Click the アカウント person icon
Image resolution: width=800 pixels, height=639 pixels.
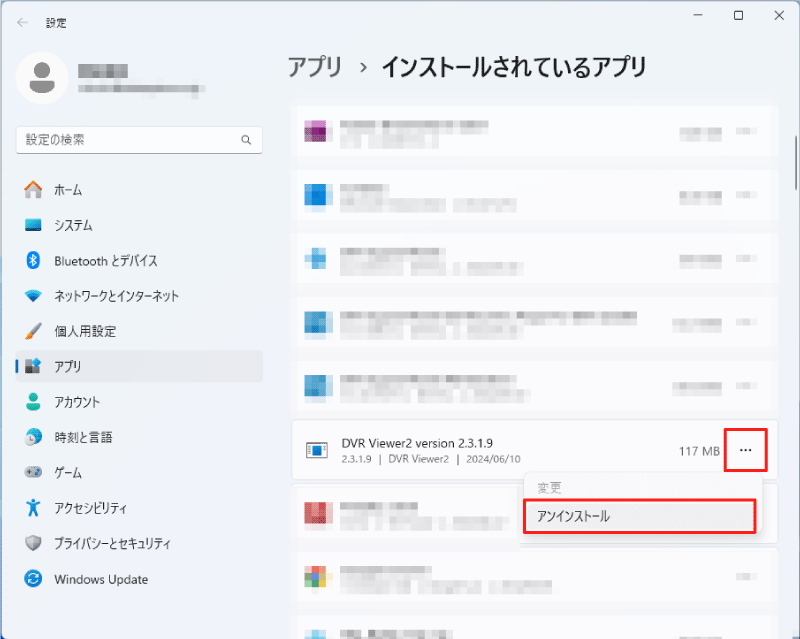34,402
